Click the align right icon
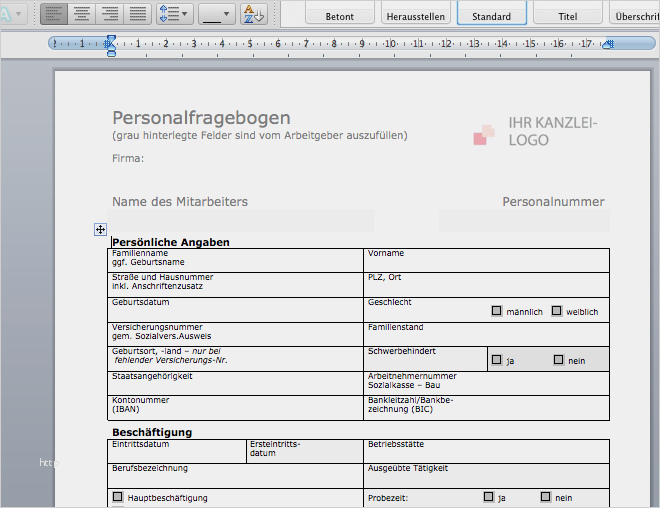This screenshot has width=660, height=508. click(109, 14)
